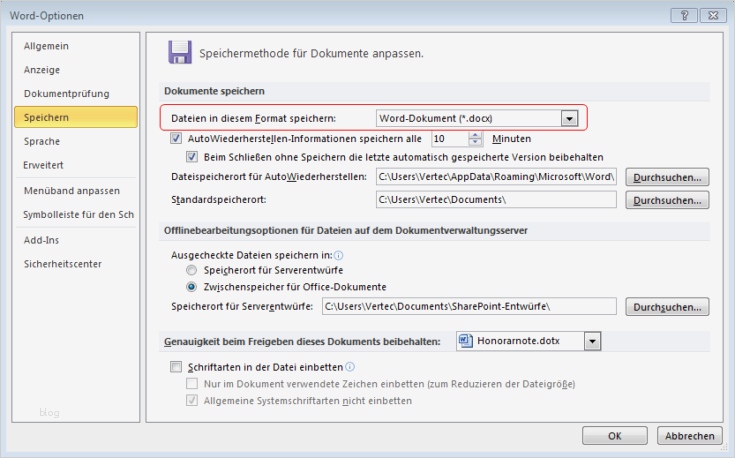Click info icon next to Schriftarten einbetten

point(350,367)
